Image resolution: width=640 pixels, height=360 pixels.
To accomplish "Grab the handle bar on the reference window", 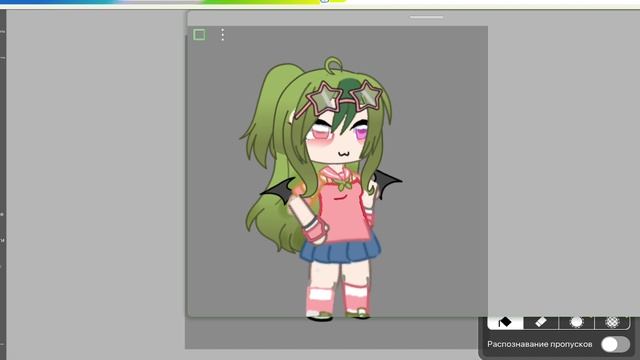I will click(x=427, y=17).
